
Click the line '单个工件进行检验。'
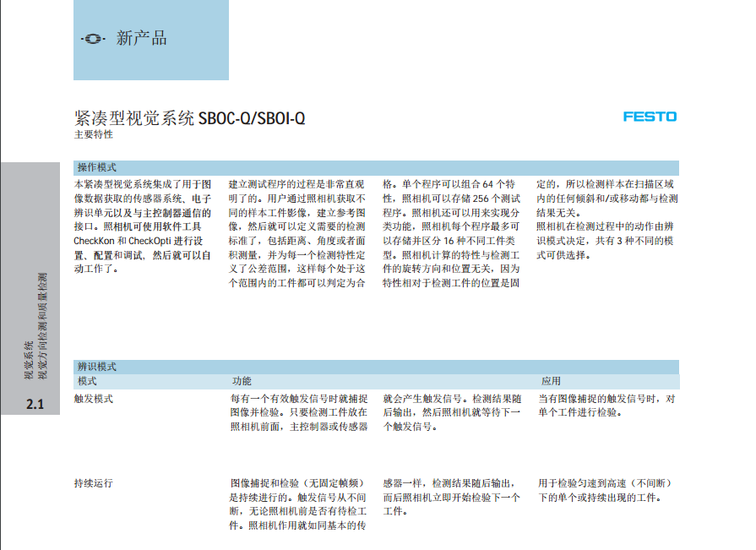pos(580,412)
